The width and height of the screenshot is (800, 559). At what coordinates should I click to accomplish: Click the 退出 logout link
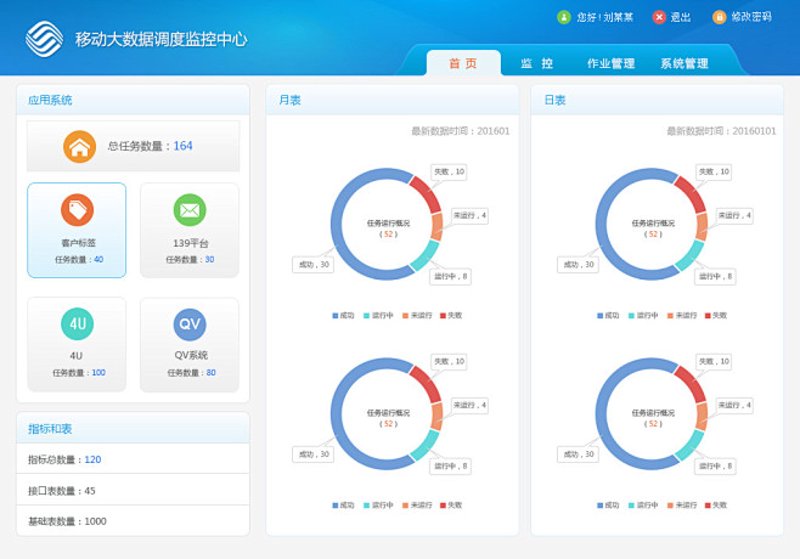680,17
